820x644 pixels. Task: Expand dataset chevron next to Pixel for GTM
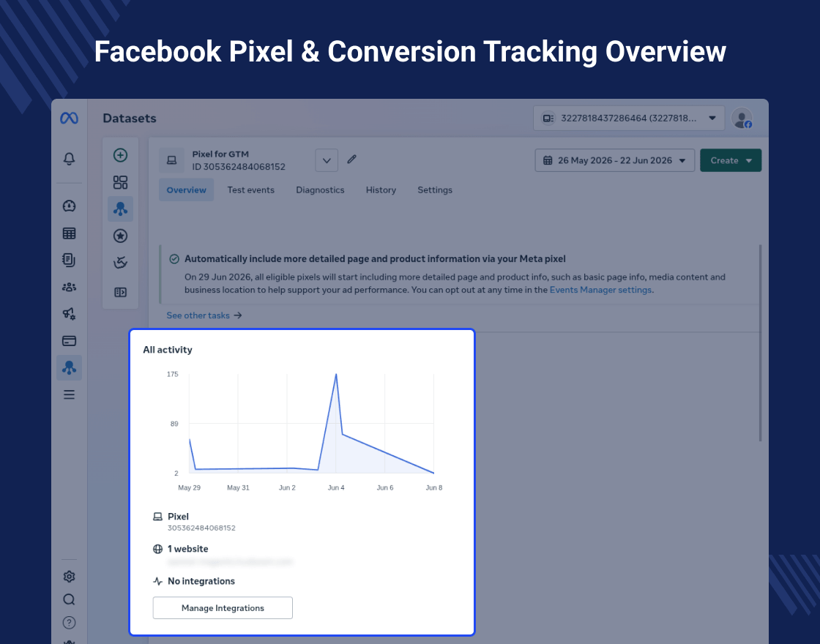[x=327, y=160]
